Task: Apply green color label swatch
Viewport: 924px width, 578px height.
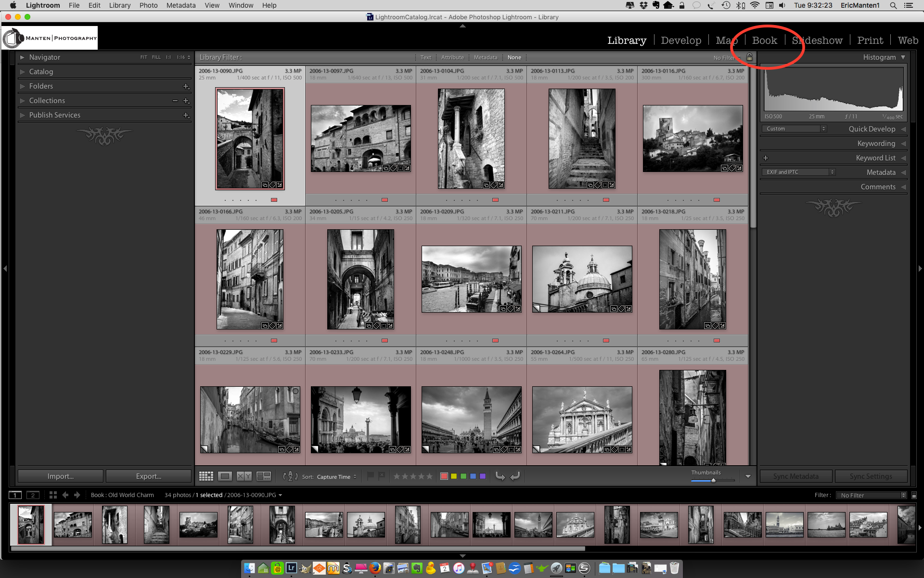Action: [x=463, y=476]
